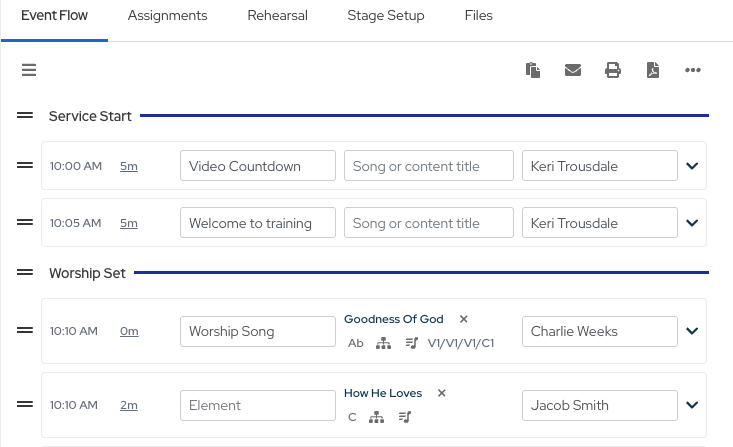The image size is (733, 447).
Task: Click the email envelope icon
Action: coord(573,70)
